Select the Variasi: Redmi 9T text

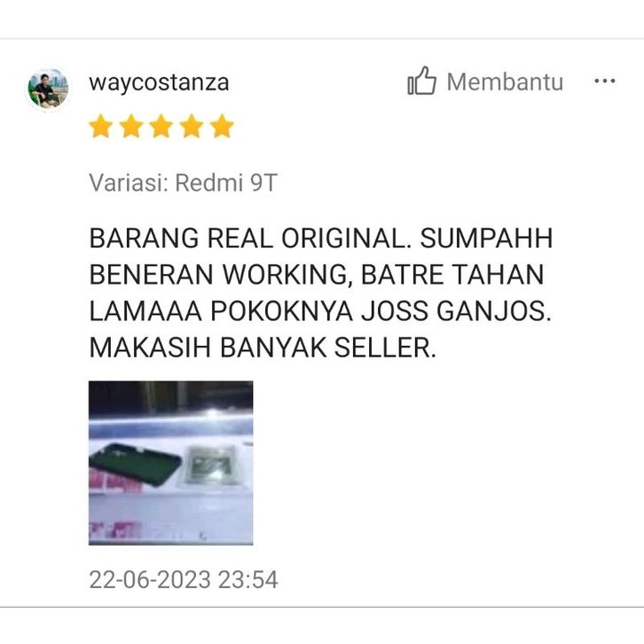[x=184, y=183]
